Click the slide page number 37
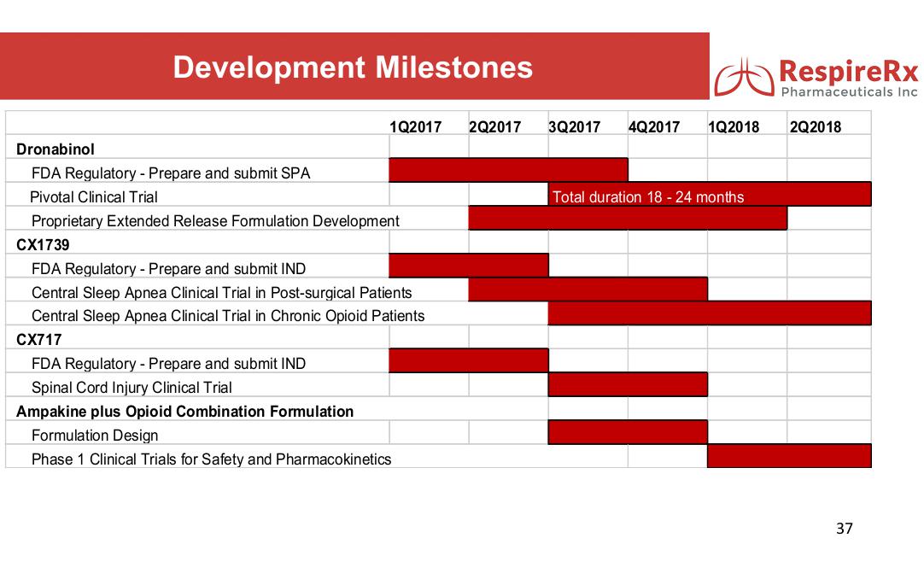924x585 pixels. click(x=844, y=529)
